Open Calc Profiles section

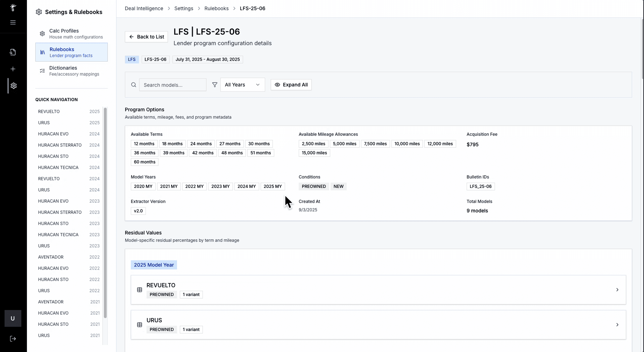[71, 34]
